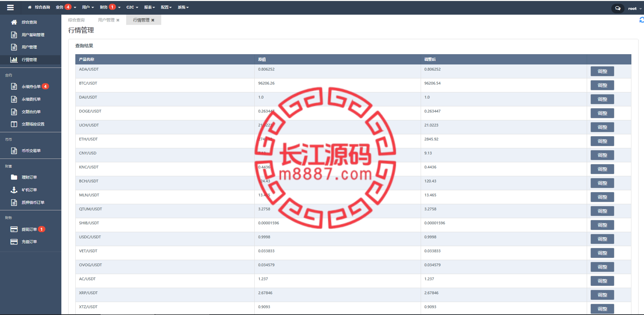Click the document icon for 用户基础管理
Viewport: 644px width, 315px height.
[x=14, y=35]
